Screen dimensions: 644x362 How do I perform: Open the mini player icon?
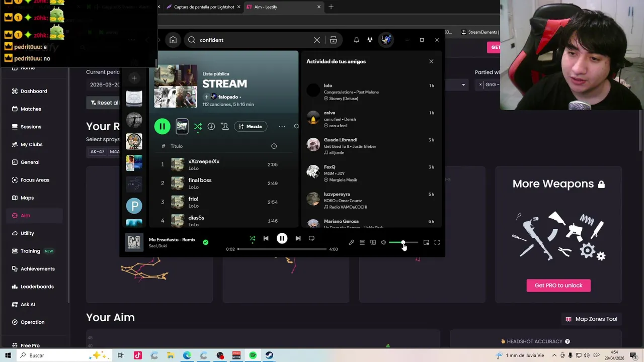(426, 242)
